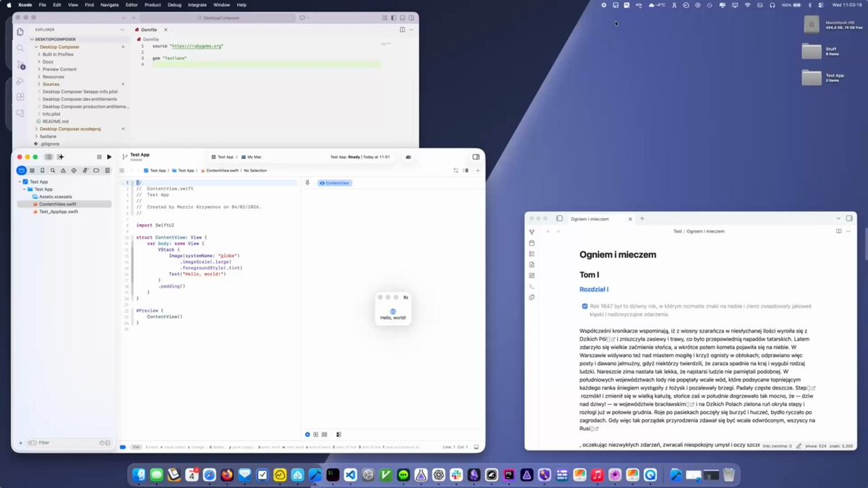Open the Find navigator in Xcode sidebar
This screenshot has width=868, height=488.
pyautogui.click(x=54, y=171)
